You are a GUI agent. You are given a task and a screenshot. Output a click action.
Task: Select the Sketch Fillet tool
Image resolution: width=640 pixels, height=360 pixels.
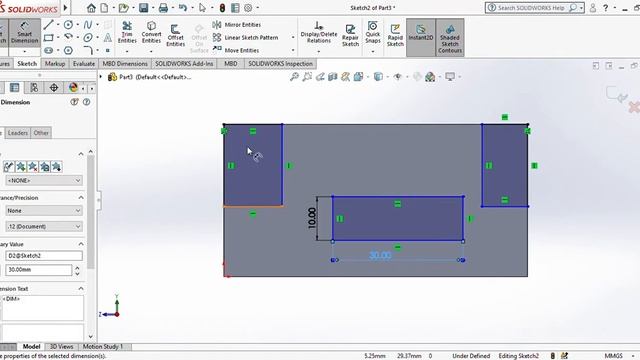tap(88, 51)
